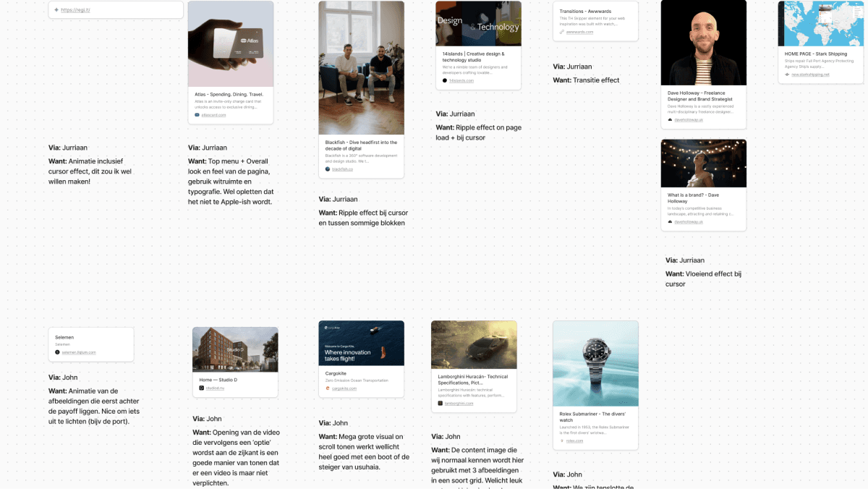Image resolution: width=868 pixels, height=489 pixels.
Task: Open the lamborghini.com link
Action: pos(459,404)
